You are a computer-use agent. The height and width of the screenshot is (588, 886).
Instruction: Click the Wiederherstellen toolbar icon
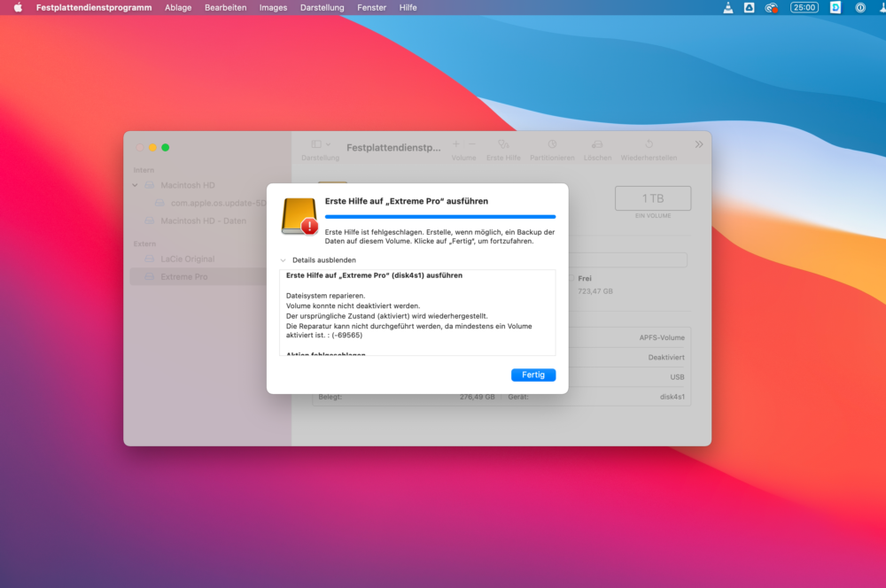tap(649, 144)
